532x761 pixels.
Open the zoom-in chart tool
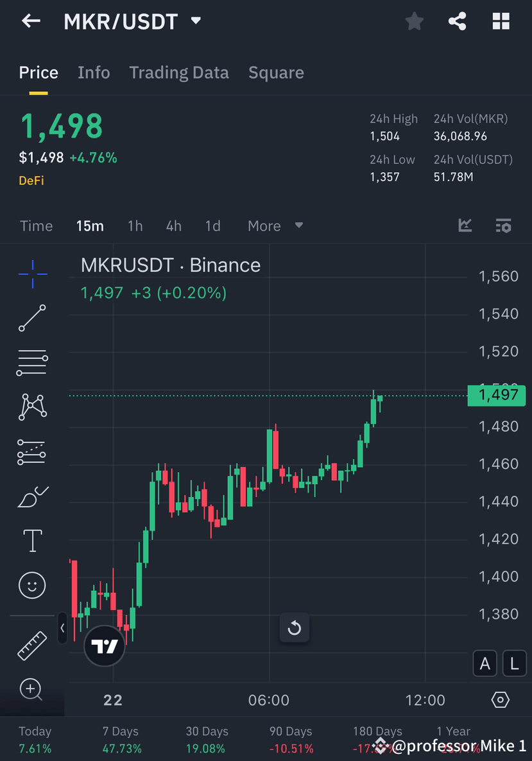pyautogui.click(x=32, y=690)
